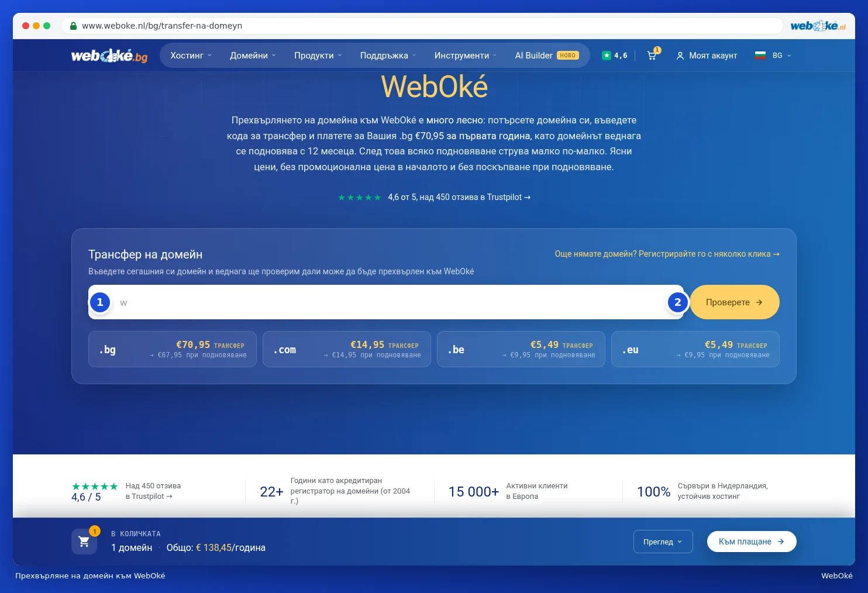Click the 100% sustainable hosting statistic

702,491
